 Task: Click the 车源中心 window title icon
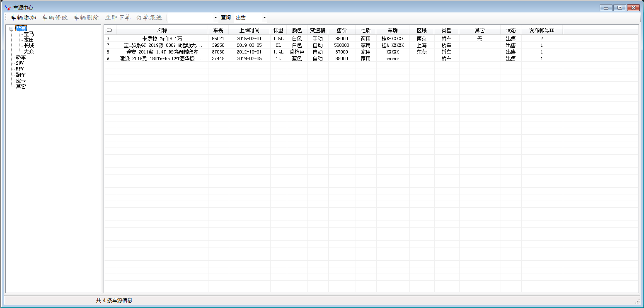8,7
